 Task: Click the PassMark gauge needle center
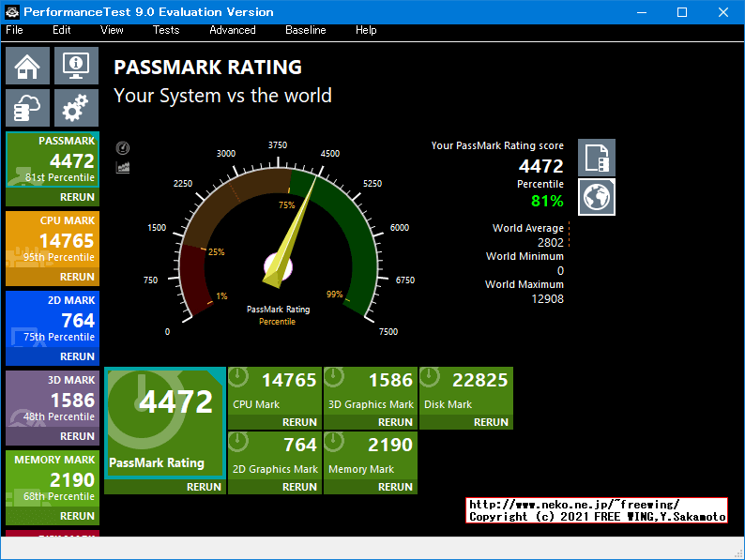[x=279, y=265]
